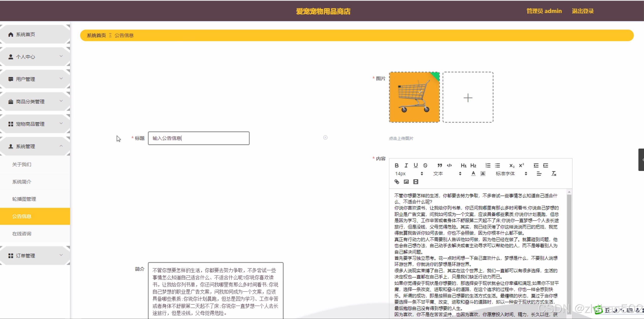Increase indent in the editor

546,165
